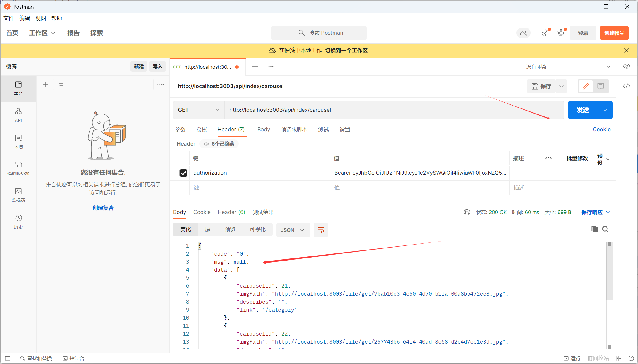Click the request URL input field
The image size is (638, 364).
[385, 110]
